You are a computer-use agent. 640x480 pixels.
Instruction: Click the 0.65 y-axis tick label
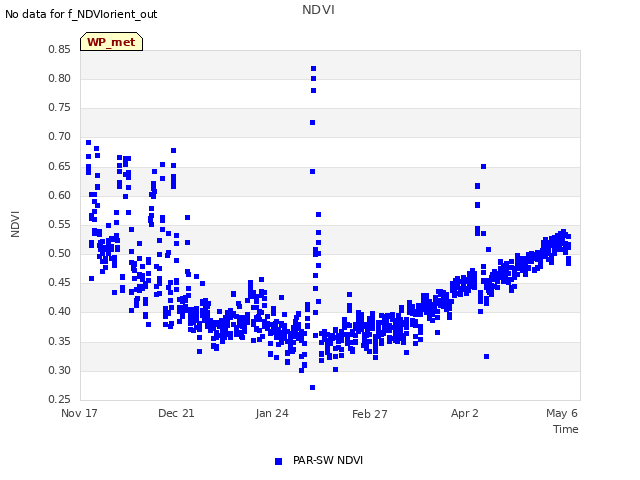click(x=60, y=166)
